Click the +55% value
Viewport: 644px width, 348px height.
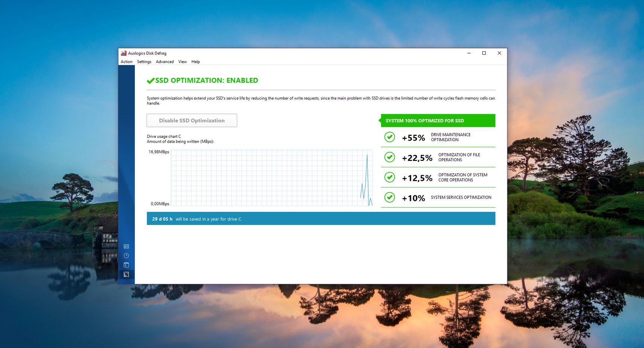tap(413, 138)
